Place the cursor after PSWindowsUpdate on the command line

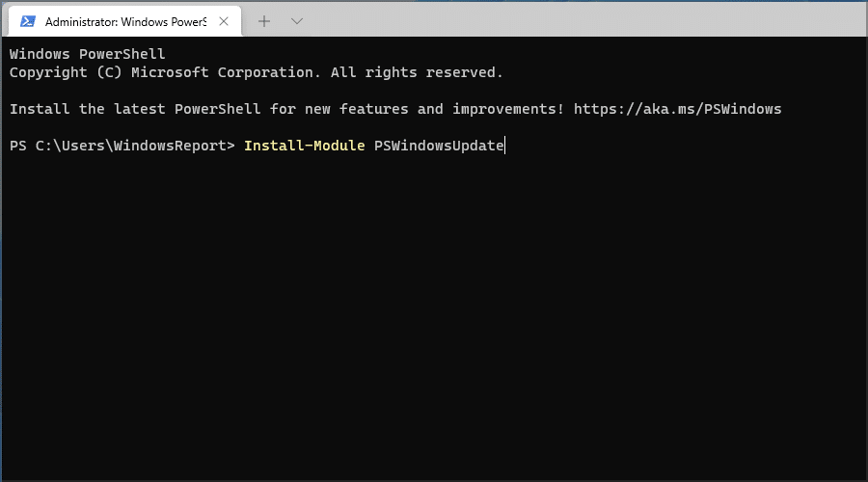[x=505, y=146]
